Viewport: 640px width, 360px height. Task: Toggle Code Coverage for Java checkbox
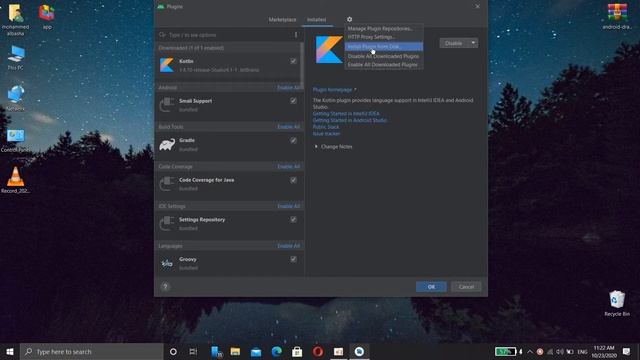point(293,180)
